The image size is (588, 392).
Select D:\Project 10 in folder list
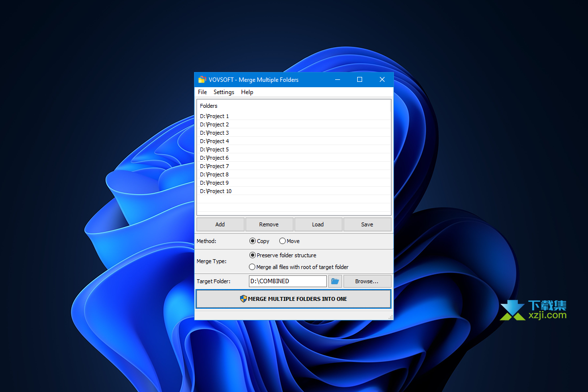click(294, 191)
